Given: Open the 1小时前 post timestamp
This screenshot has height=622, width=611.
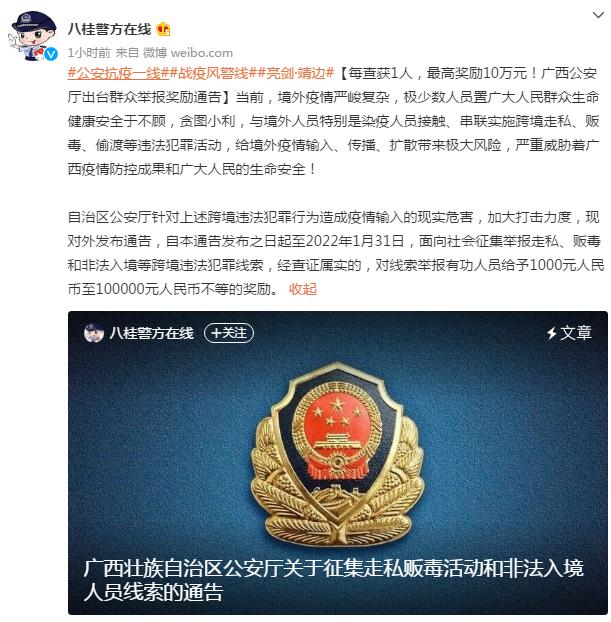Looking at the screenshot, I should point(89,52).
